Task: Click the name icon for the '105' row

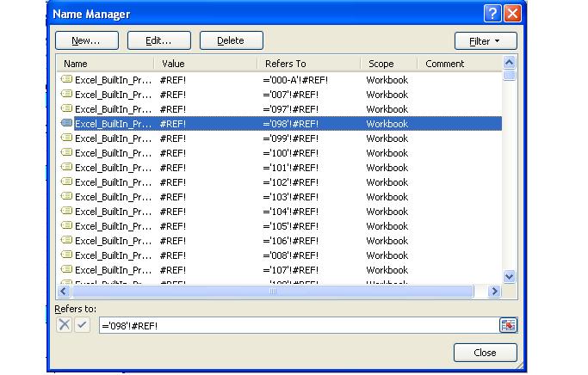Action: (66, 226)
